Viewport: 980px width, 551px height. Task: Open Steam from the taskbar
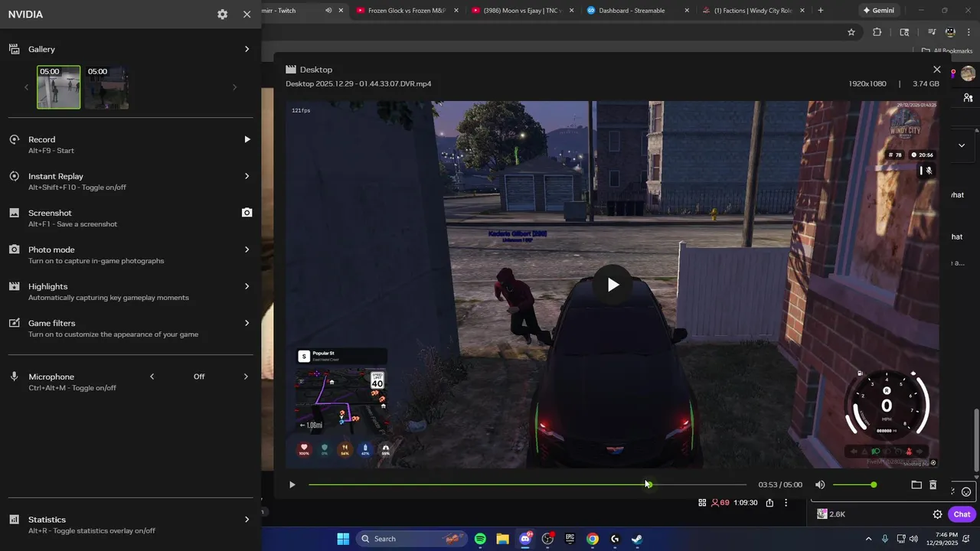coord(637,539)
